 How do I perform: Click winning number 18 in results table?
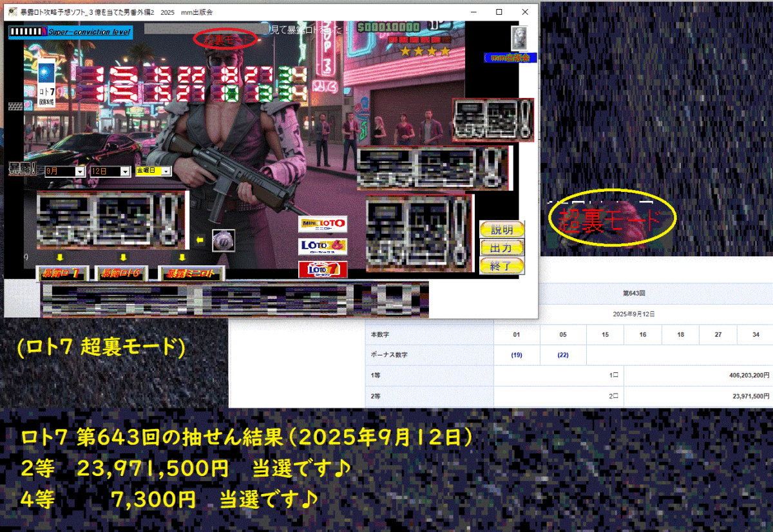point(681,335)
